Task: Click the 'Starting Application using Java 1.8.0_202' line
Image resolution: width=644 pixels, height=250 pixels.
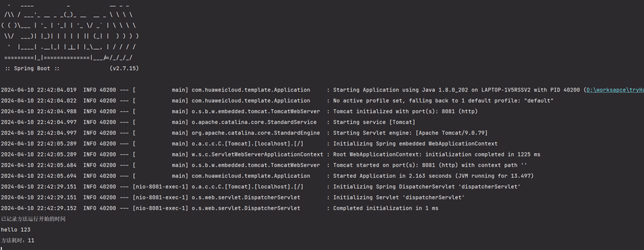Action: pyautogui.click(x=457, y=90)
